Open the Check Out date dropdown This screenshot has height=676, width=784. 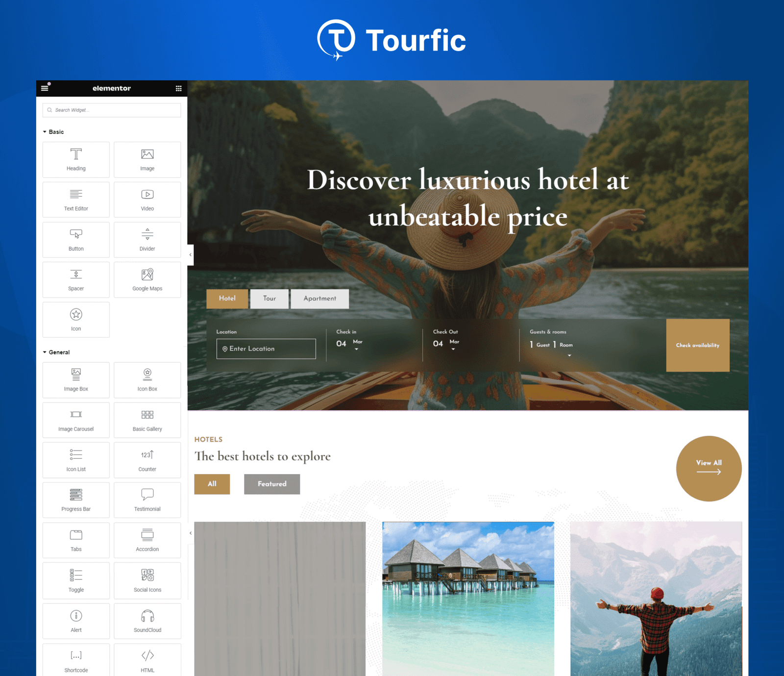[x=453, y=349]
